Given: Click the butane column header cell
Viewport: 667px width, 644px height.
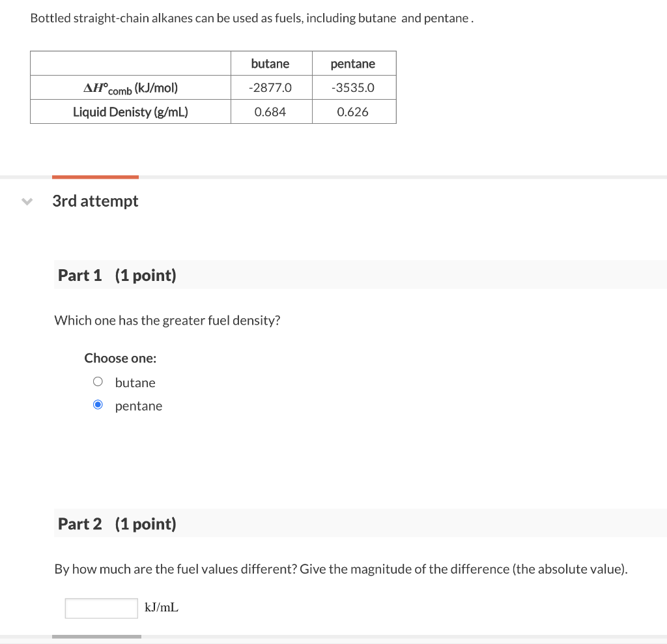Looking at the screenshot, I should (272, 63).
